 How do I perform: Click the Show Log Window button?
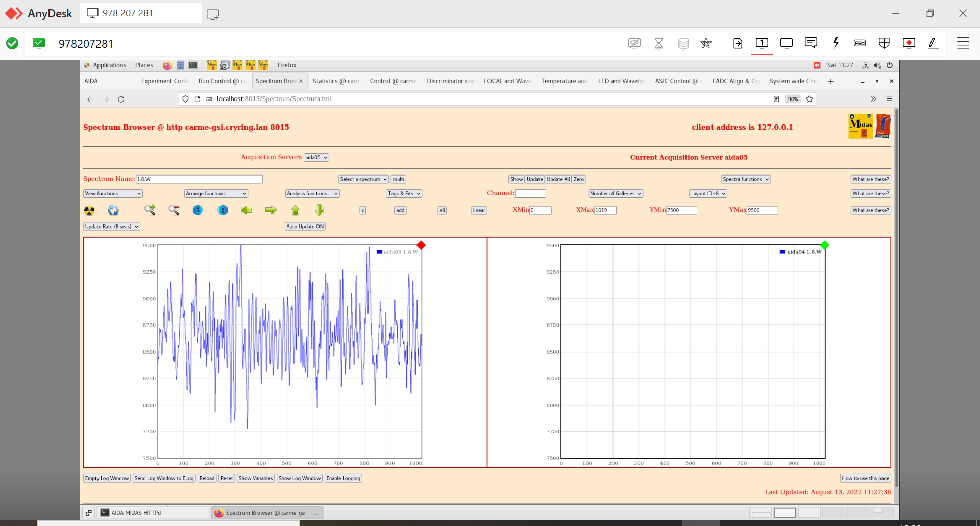tap(300, 479)
